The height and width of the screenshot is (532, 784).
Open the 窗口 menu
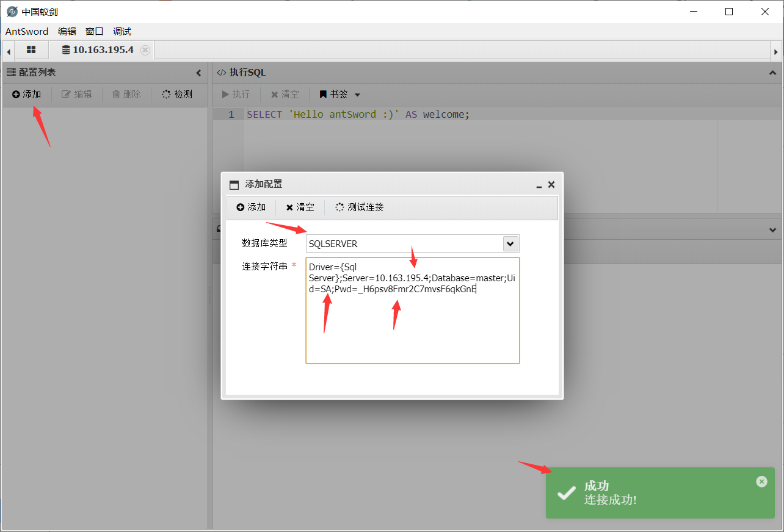95,31
